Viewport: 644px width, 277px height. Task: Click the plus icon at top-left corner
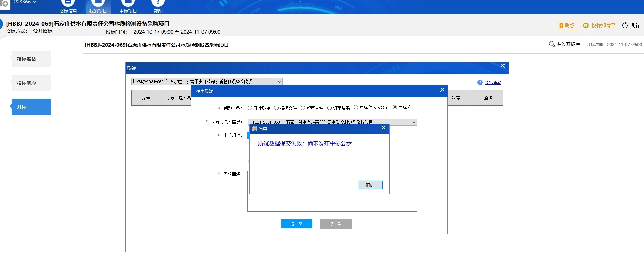coord(5,4)
